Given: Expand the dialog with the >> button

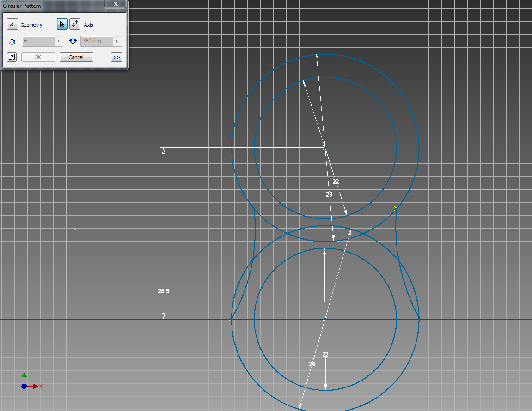Looking at the screenshot, I should (x=116, y=57).
